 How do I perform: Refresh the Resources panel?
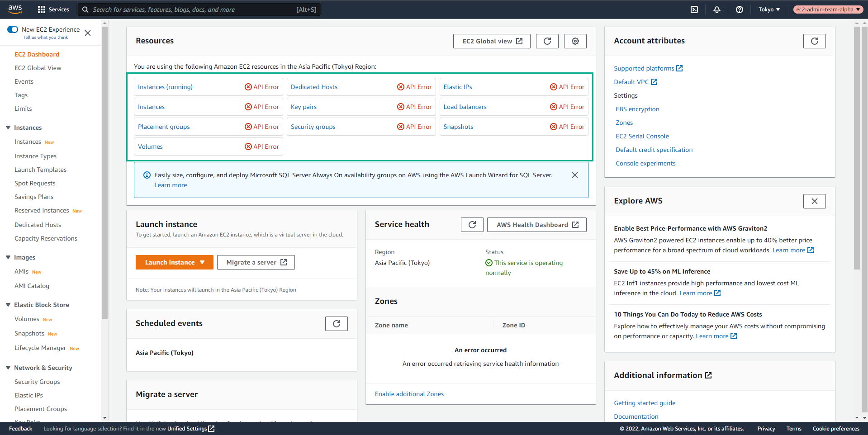[547, 41]
